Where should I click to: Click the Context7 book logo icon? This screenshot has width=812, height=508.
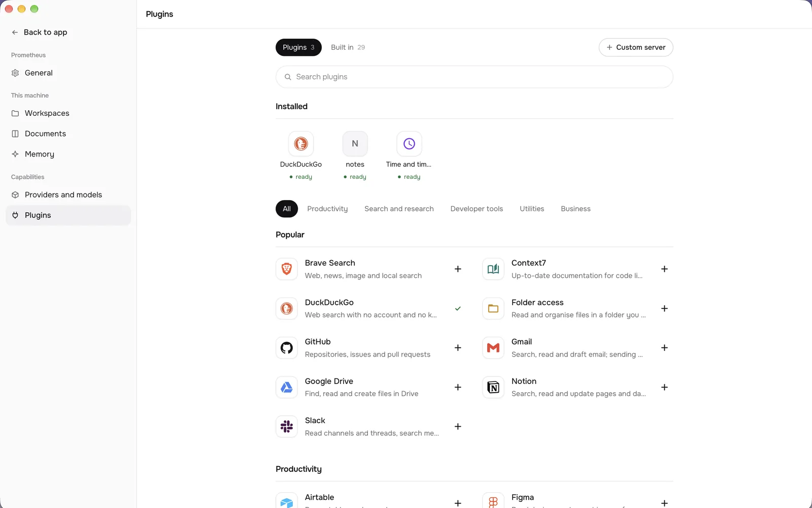click(493, 269)
